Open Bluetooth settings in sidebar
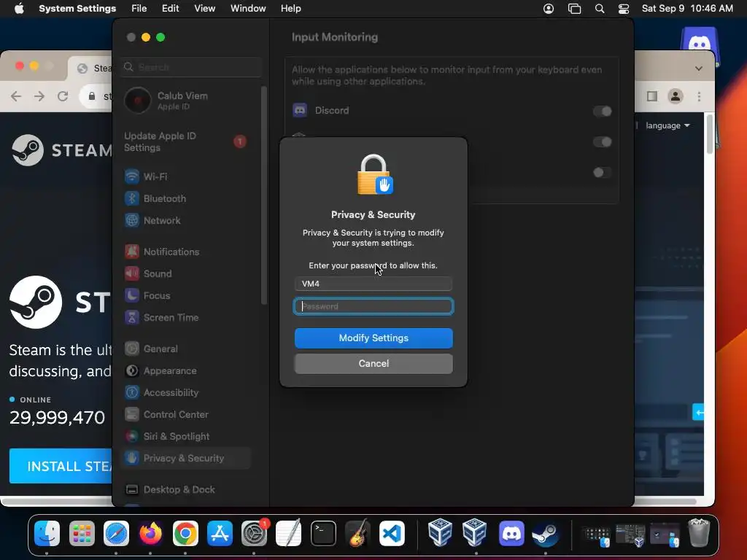 pos(186,198)
